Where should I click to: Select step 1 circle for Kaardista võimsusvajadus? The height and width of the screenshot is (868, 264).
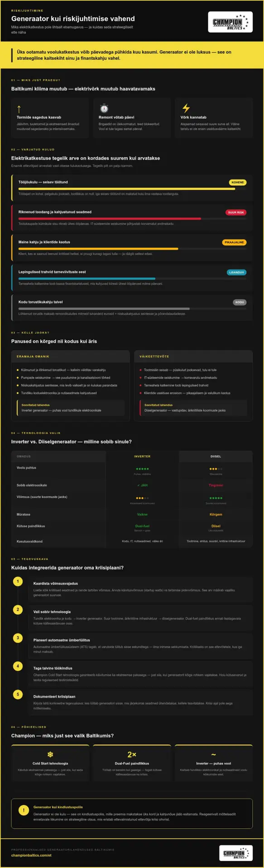coord(18,581)
